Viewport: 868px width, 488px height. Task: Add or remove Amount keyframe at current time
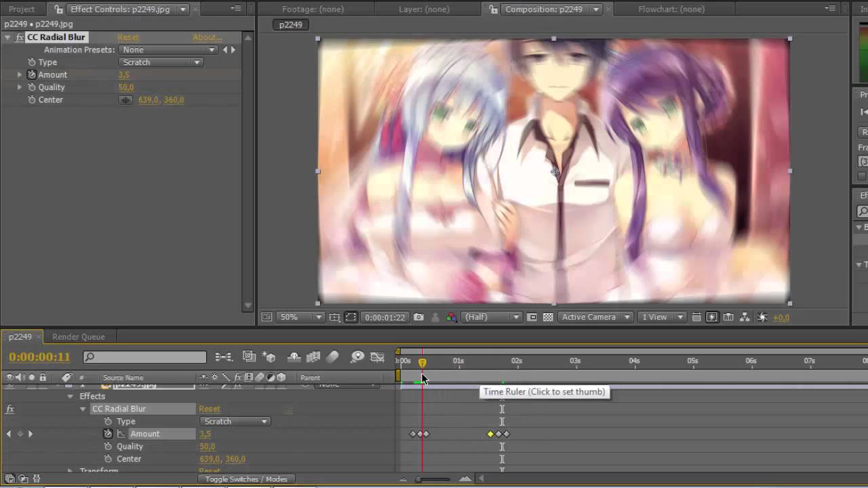(x=20, y=434)
